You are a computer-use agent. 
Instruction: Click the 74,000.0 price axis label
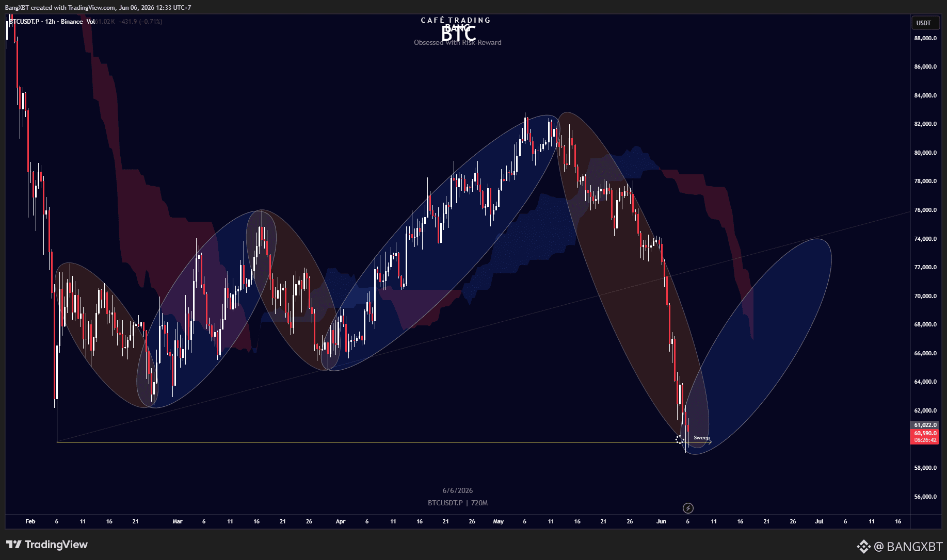[x=925, y=239]
